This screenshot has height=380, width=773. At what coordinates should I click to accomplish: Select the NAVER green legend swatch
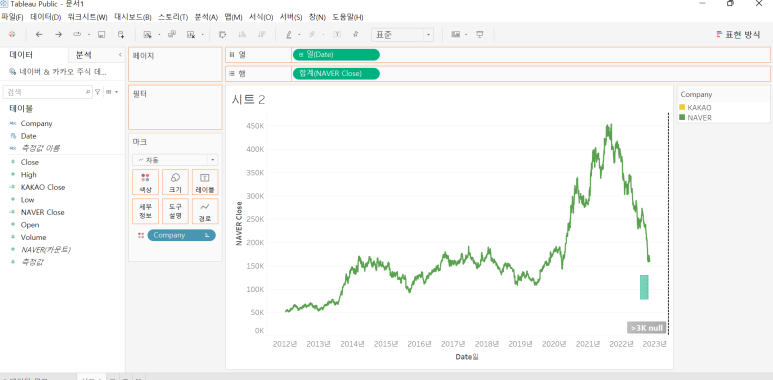coord(682,118)
